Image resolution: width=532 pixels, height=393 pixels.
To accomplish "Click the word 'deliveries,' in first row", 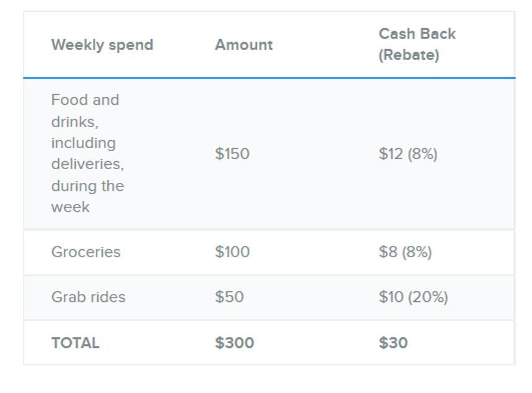I will [87, 164].
